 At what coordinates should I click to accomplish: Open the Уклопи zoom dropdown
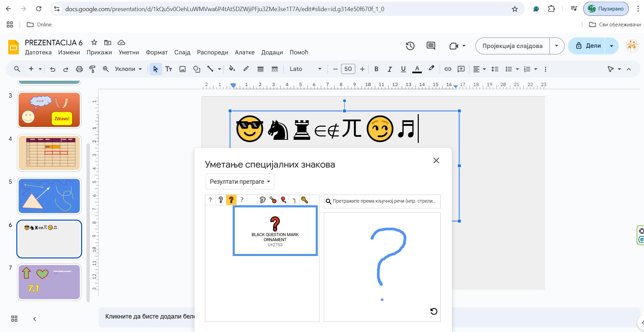tap(128, 69)
